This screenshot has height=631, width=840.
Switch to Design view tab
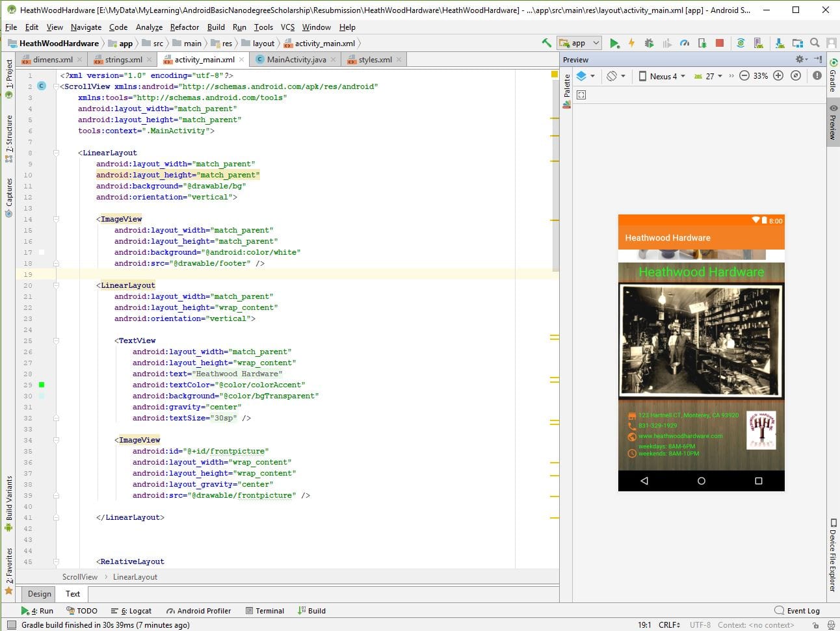39,593
